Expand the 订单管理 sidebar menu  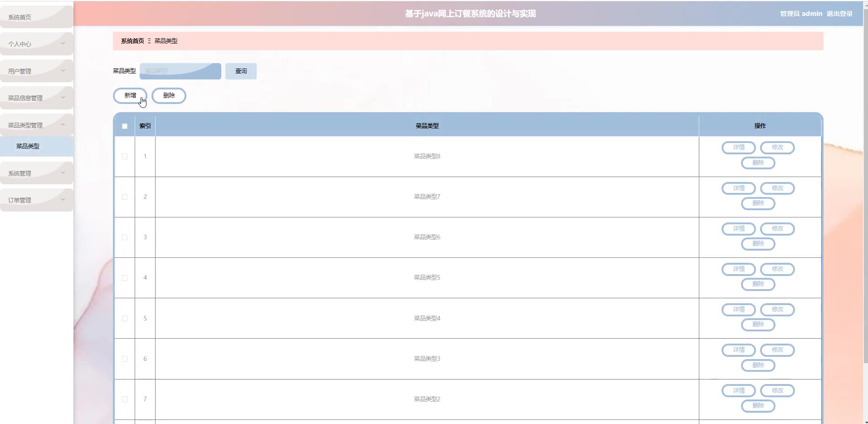36,200
